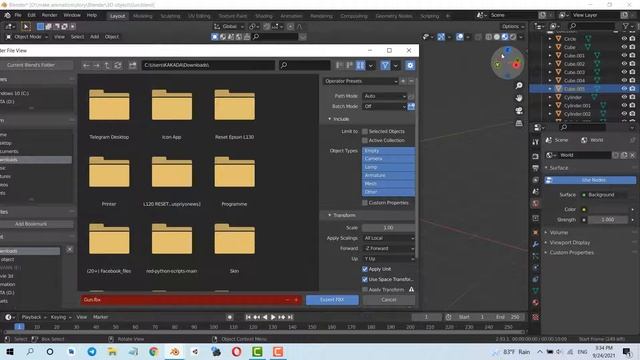Switch file view to thumbnails display mode

(x=360, y=65)
